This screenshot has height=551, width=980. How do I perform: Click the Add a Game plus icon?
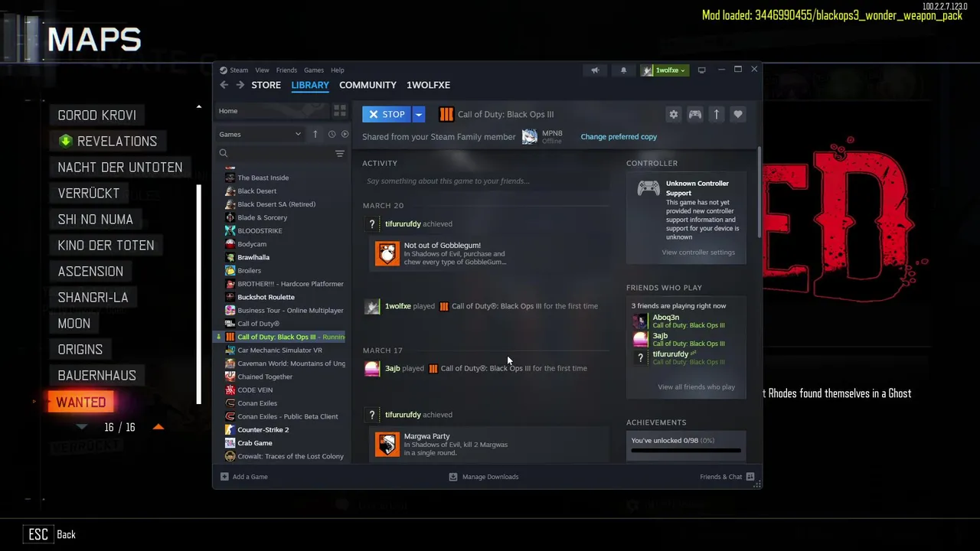click(224, 477)
